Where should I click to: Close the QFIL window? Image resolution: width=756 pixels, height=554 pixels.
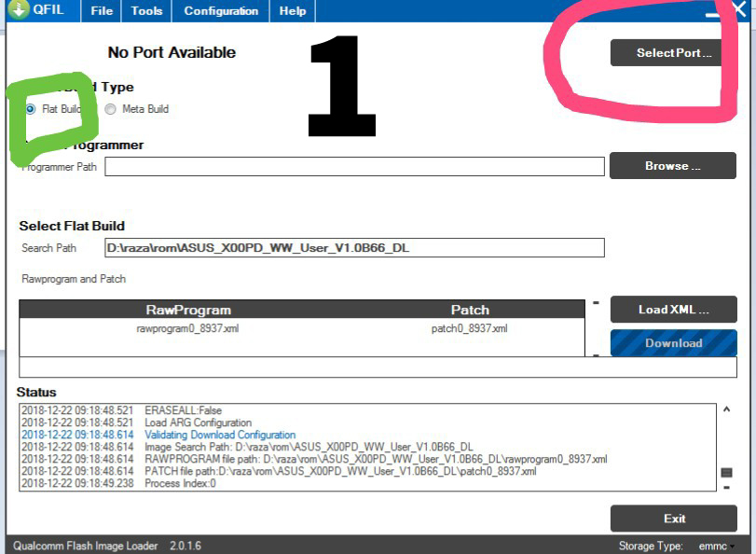(x=739, y=8)
